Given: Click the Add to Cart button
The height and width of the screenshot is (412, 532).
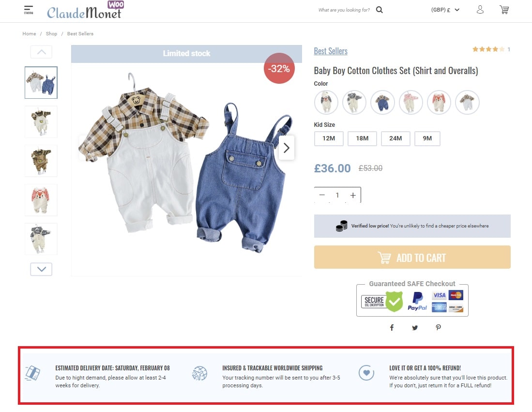Looking at the screenshot, I should [x=412, y=257].
